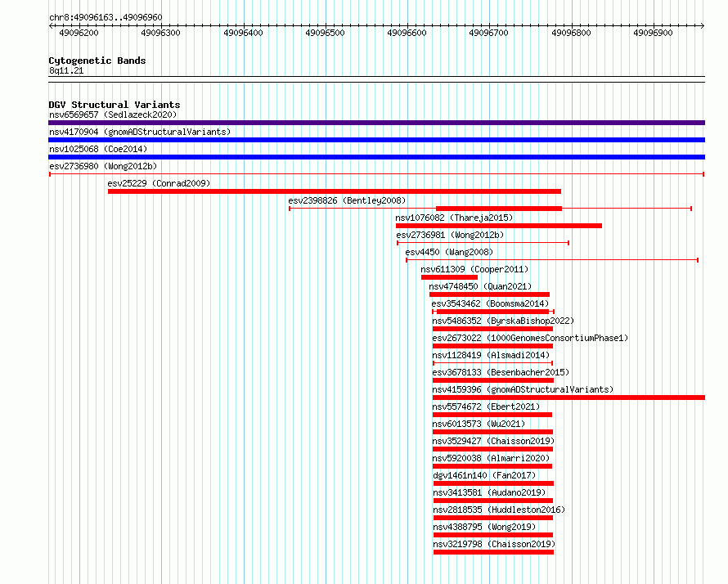Click nsv5486352 (ByrskaBishop2022) label
The height and width of the screenshot is (584, 728).
click(x=503, y=321)
